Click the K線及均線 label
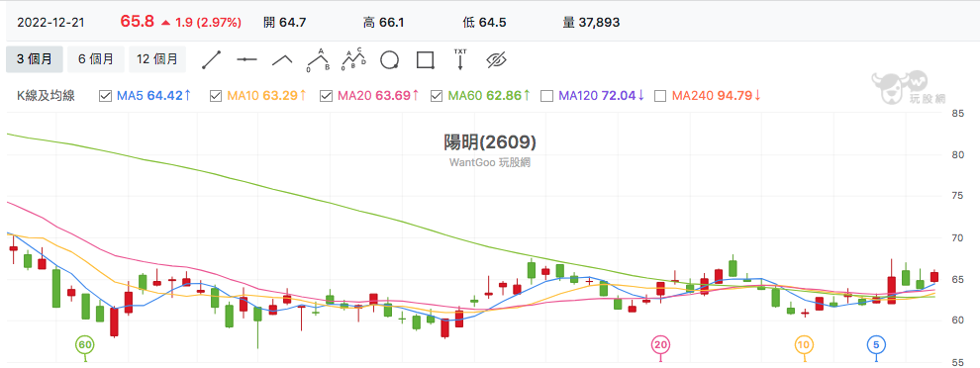 [46, 96]
